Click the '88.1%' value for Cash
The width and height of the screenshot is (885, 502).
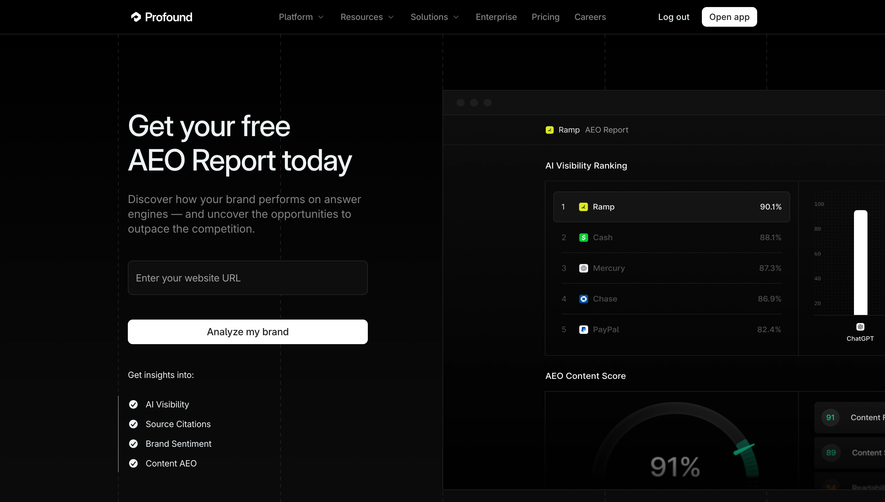click(770, 238)
